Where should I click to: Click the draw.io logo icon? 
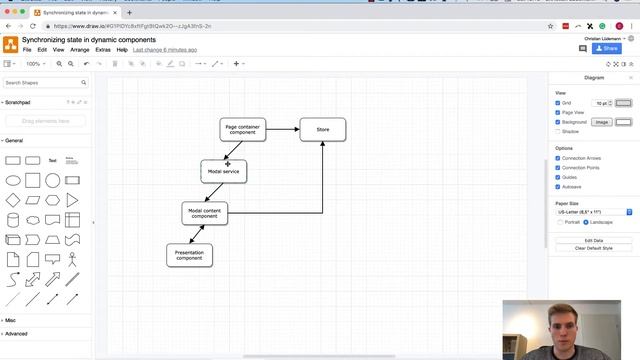click(10, 44)
